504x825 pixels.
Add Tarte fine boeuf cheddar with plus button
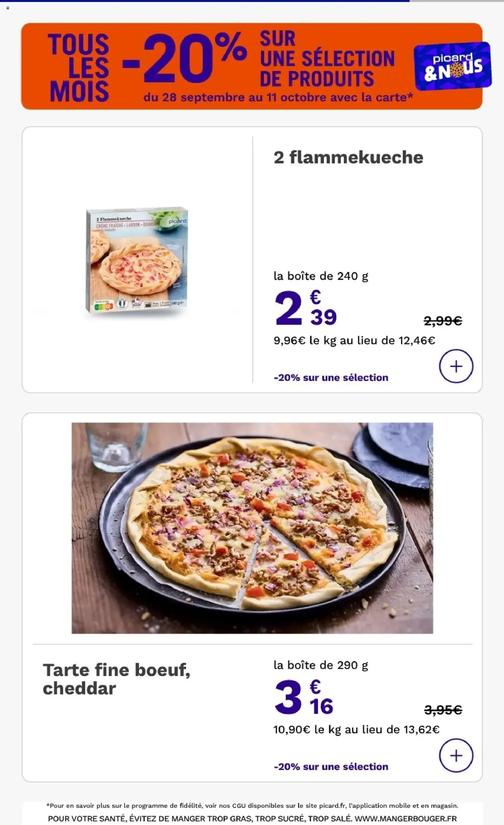(x=456, y=755)
